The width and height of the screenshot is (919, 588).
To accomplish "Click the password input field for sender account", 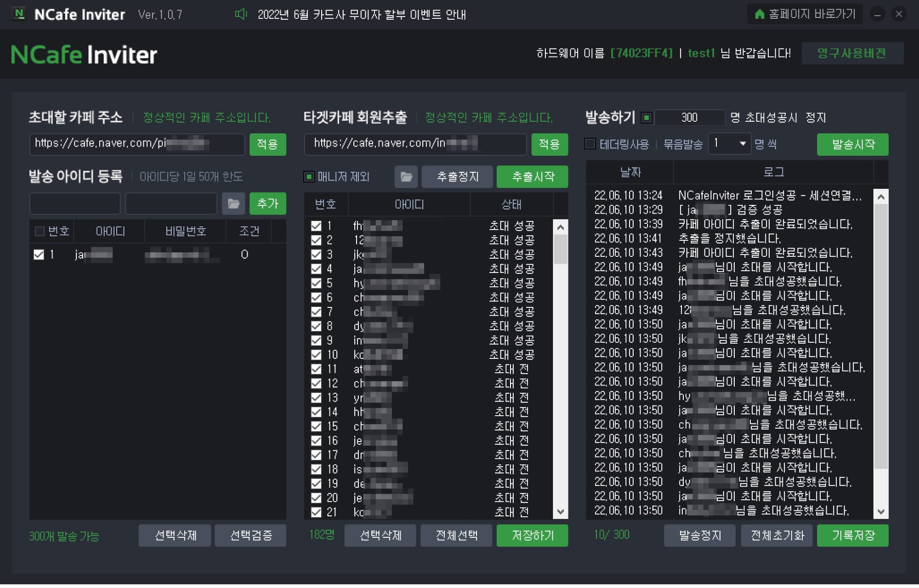I will tap(171, 204).
